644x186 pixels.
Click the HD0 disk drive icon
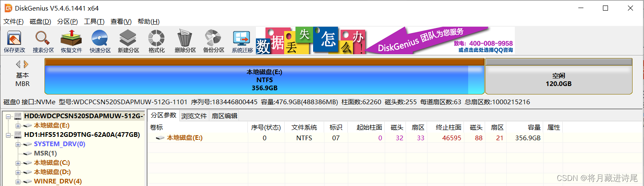tap(18, 116)
